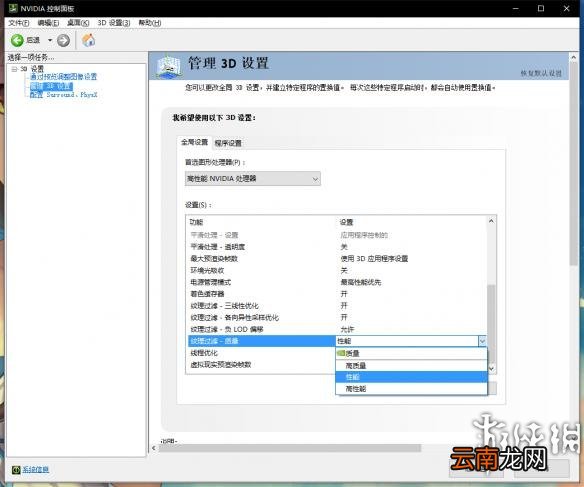The image size is (584, 487).
Task: Open the 编辑(E) menu
Action: pyautogui.click(x=48, y=23)
